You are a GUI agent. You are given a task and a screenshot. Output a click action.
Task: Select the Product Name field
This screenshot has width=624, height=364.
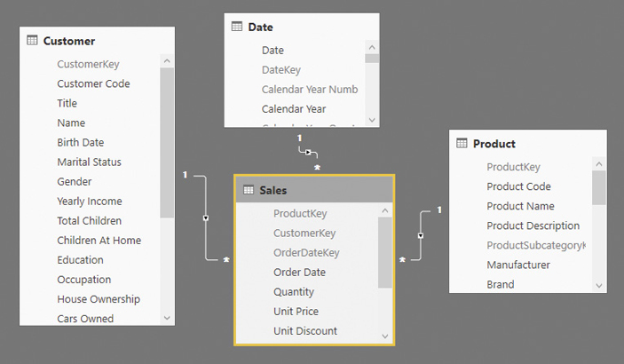tap(520, 206)
